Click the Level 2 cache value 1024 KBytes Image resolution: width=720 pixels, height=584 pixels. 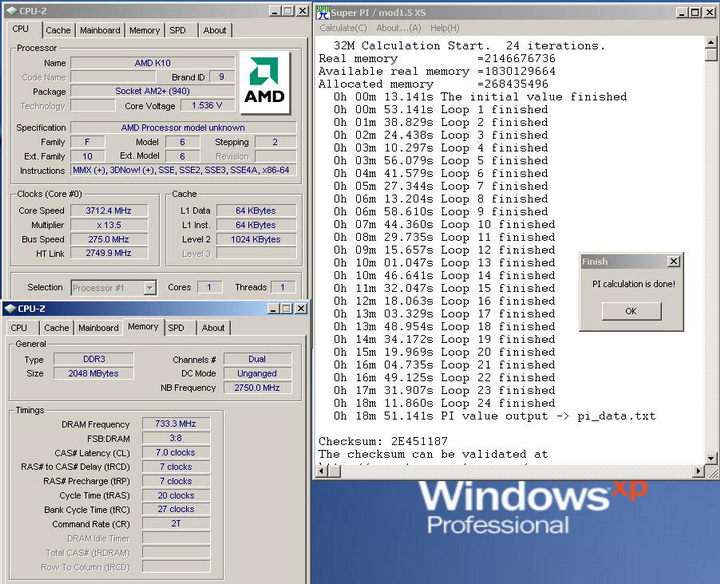click(256, 239)
